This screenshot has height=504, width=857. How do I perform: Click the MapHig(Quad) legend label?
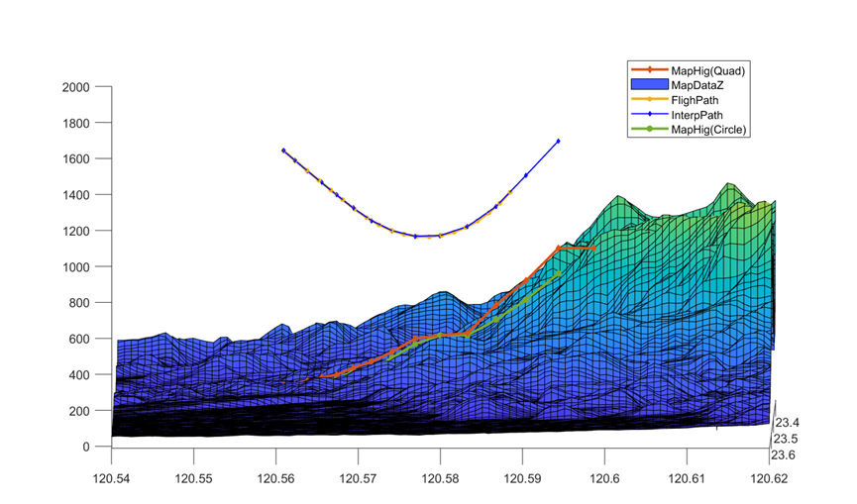point(706,71)
